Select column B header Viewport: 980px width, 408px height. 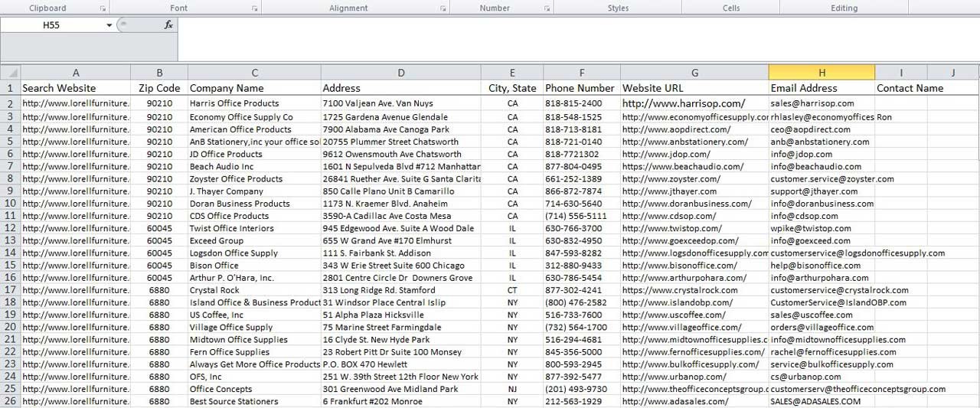pyautogui.click(x=159, y=73)
